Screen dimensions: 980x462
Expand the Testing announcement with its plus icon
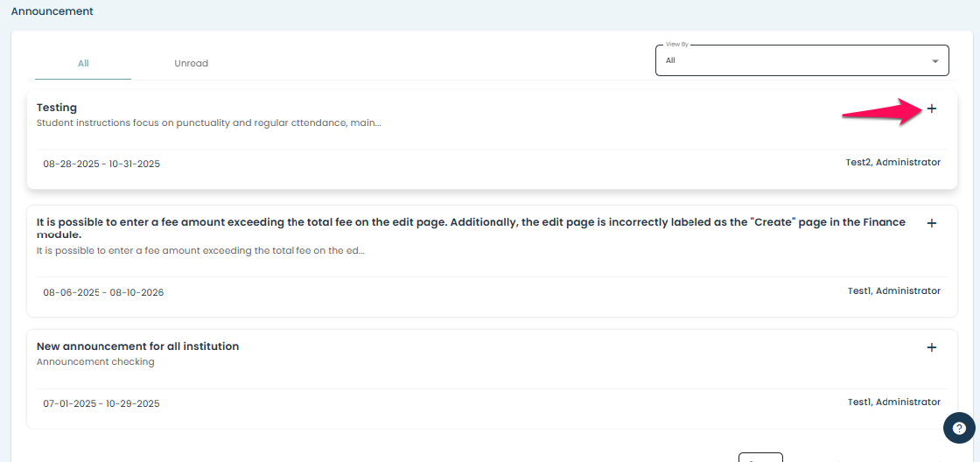pos(931,108)
